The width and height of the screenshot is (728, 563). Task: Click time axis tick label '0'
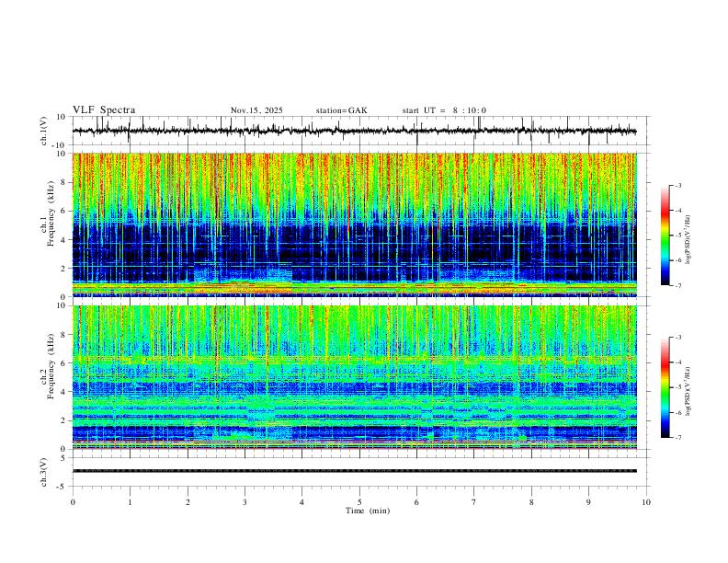(x=73, y=502)
